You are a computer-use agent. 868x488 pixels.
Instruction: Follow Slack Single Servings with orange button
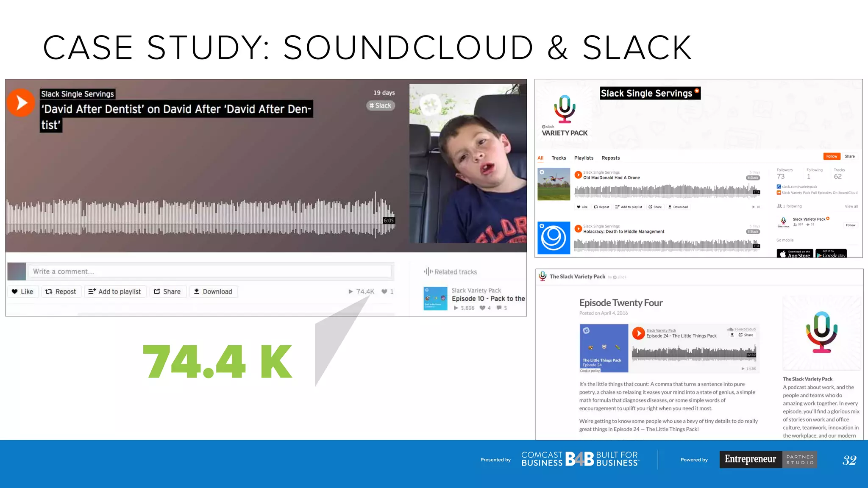click(x=832, y=156)
